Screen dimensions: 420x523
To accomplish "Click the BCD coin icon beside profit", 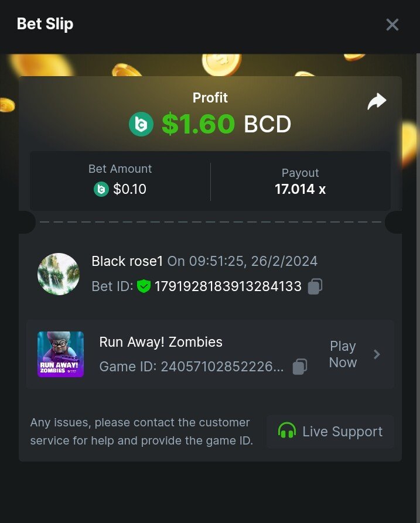I will pyautogui.click(x=141, y=124).
